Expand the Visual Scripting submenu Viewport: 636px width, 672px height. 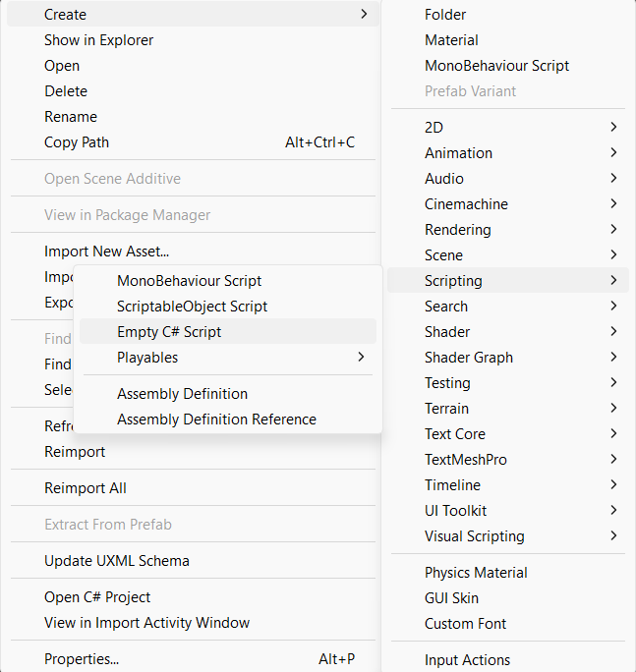click(x=508, y=536)
